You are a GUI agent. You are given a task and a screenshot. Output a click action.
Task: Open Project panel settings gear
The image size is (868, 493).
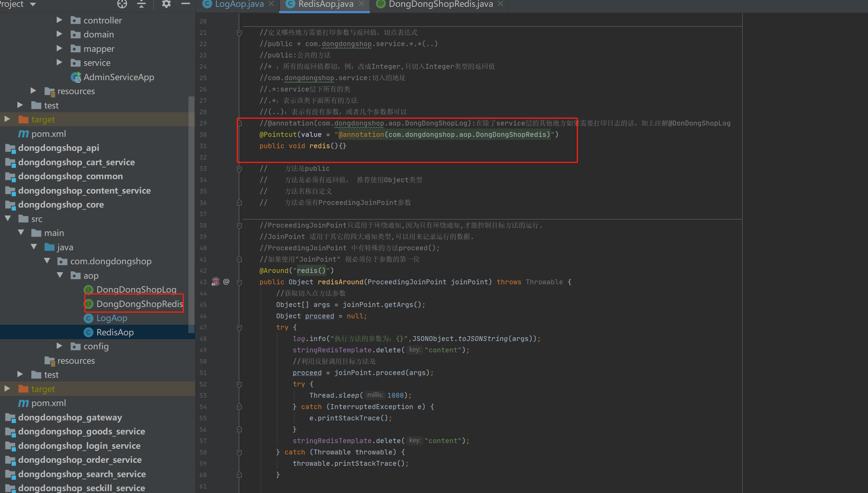click(x=166, y=4)
